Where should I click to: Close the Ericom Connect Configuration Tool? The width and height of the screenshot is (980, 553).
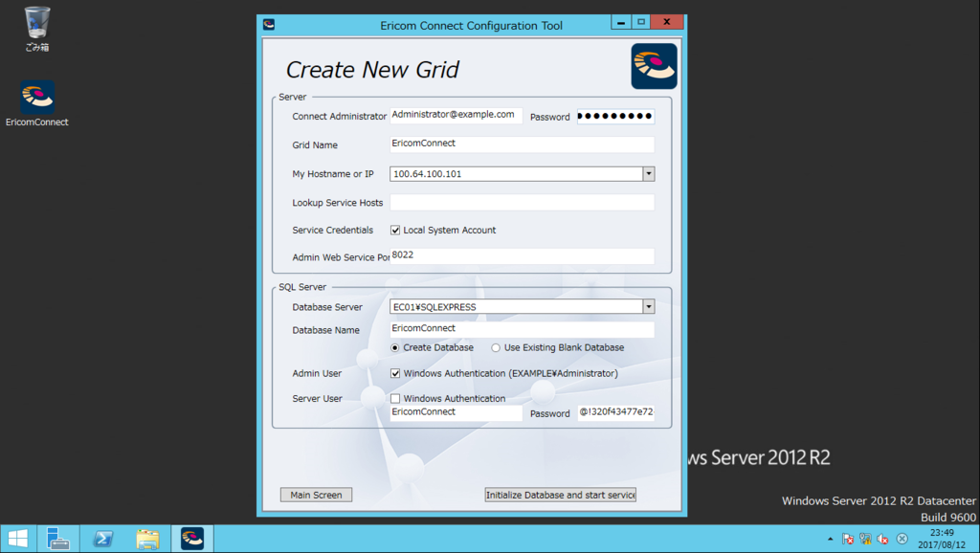tap(667, 22)
